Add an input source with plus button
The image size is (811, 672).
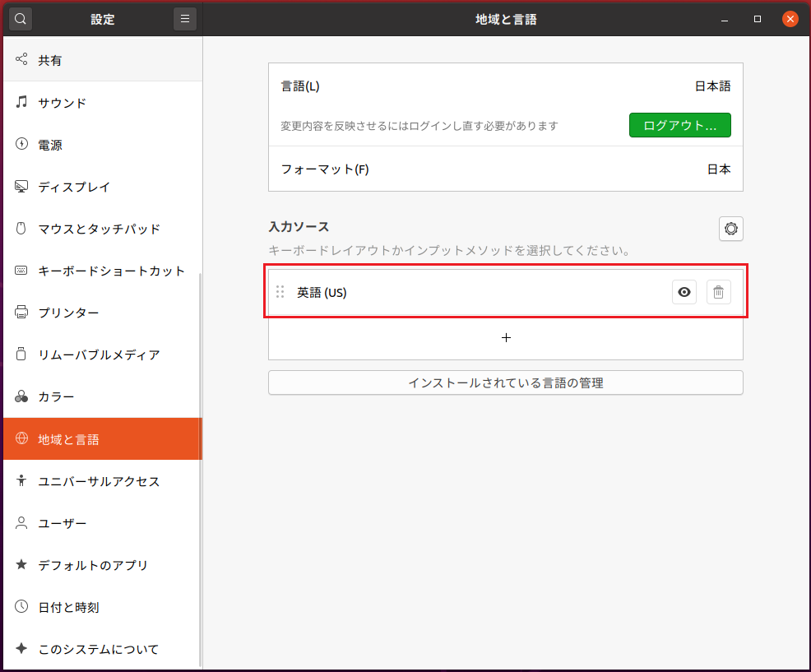tap(506, 338)
